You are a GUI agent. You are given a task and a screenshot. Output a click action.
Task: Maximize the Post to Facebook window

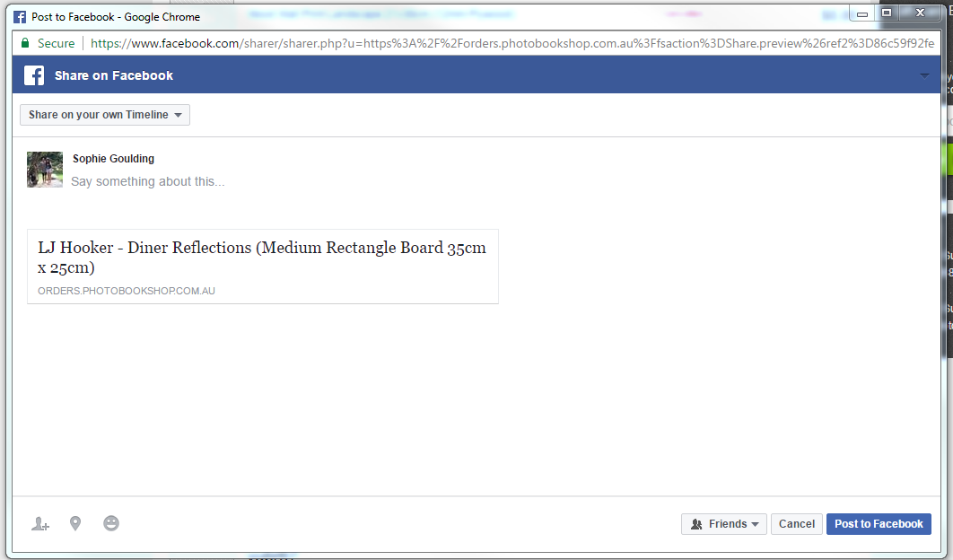coord(887,13)
